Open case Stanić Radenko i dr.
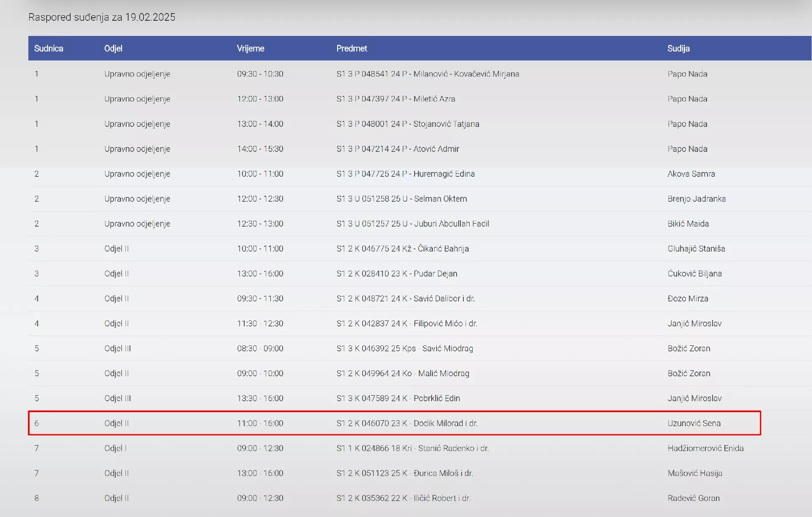This screenshot has height=517, width=812. click(x=412, y=448)
